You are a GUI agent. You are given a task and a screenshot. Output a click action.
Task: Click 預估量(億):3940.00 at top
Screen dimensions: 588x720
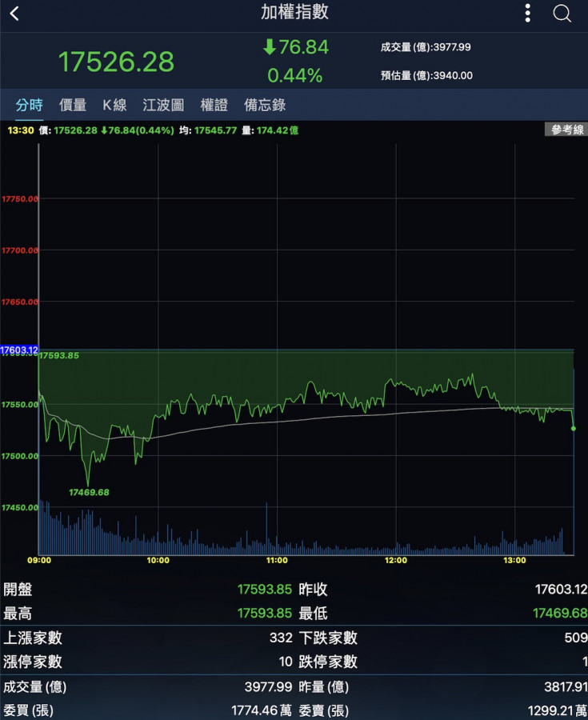point(426,75)
